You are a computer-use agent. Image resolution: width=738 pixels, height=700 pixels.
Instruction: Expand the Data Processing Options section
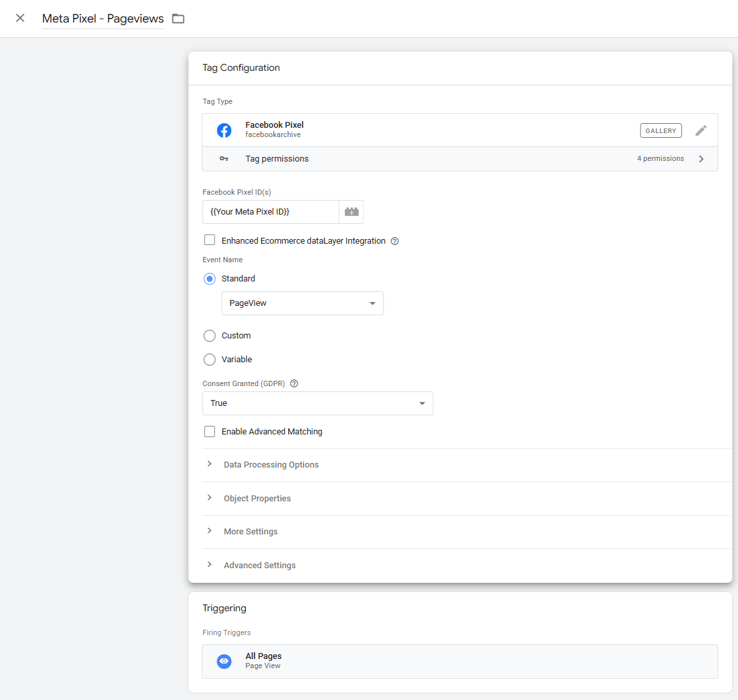click(271, 465)
